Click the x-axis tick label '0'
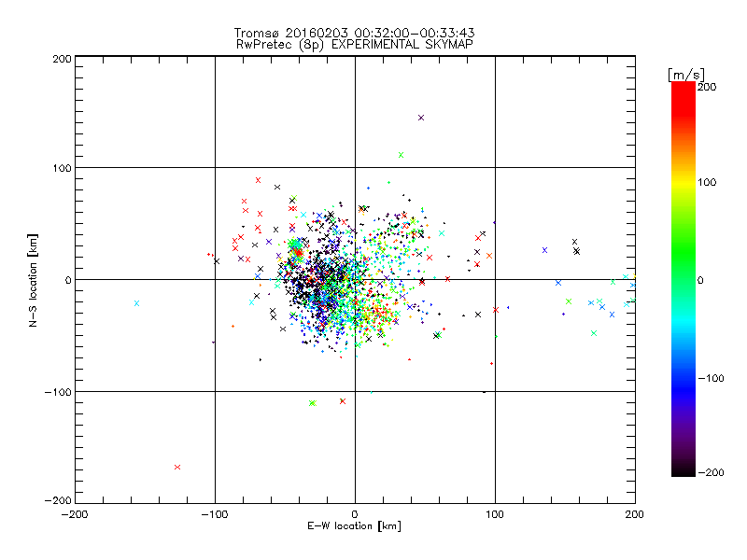The width and height of the screenshot is (747, 560). tap(355, 515)
